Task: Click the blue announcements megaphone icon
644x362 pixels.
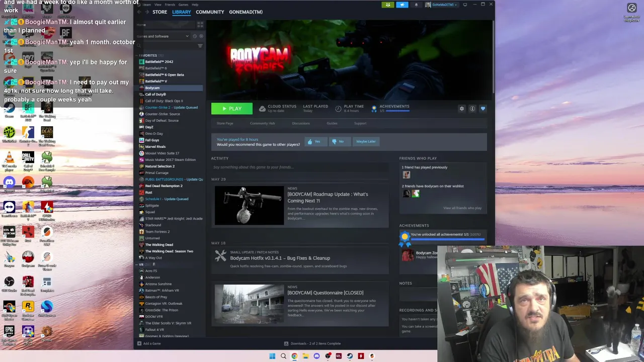Action: [x=402, y=5]
